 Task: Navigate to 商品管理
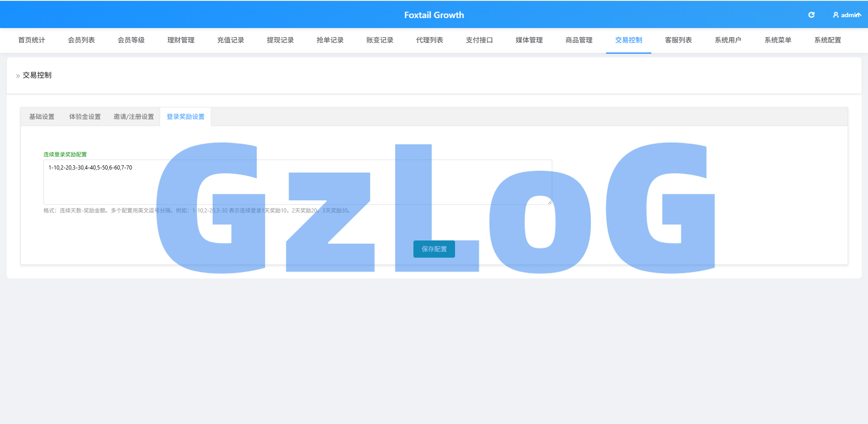point(579,40)
